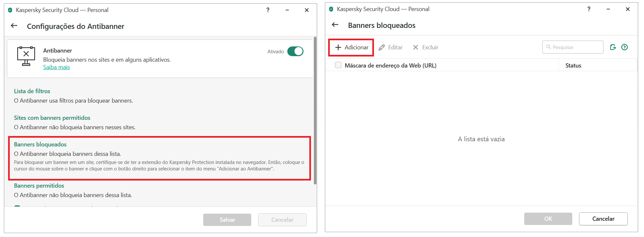Open the green help circle icon in the toolbar

(625, 47)
